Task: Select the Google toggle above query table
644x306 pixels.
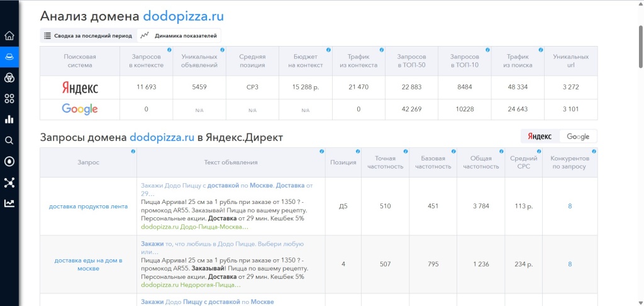Action: 578,137
